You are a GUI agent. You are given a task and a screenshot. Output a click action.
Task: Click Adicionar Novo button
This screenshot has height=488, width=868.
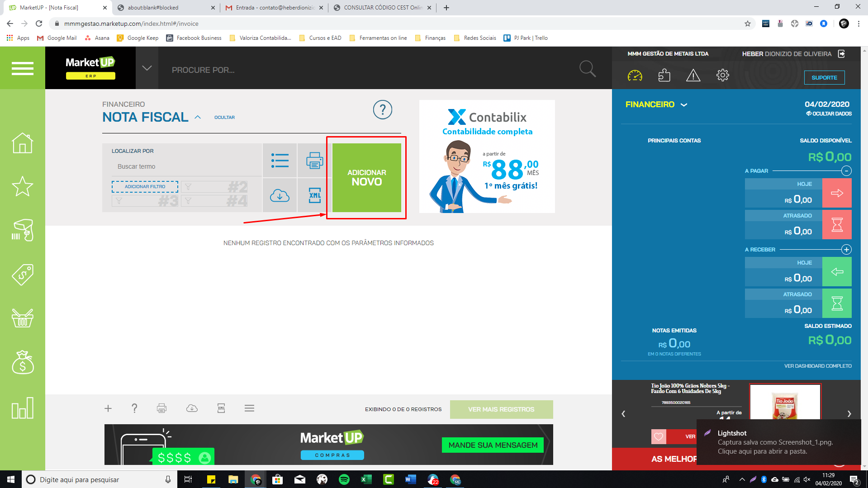tap(366, 178)
